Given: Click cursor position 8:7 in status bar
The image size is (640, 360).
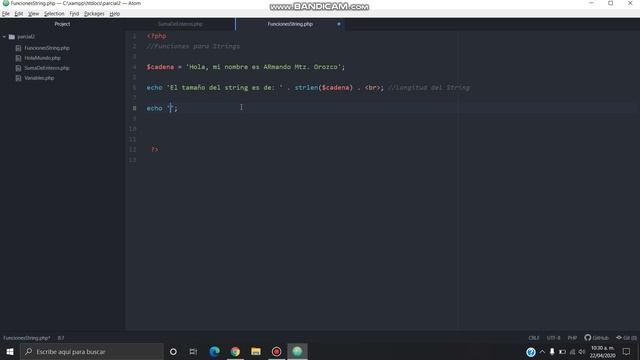Looking at the screenshot, I should 61,338.
